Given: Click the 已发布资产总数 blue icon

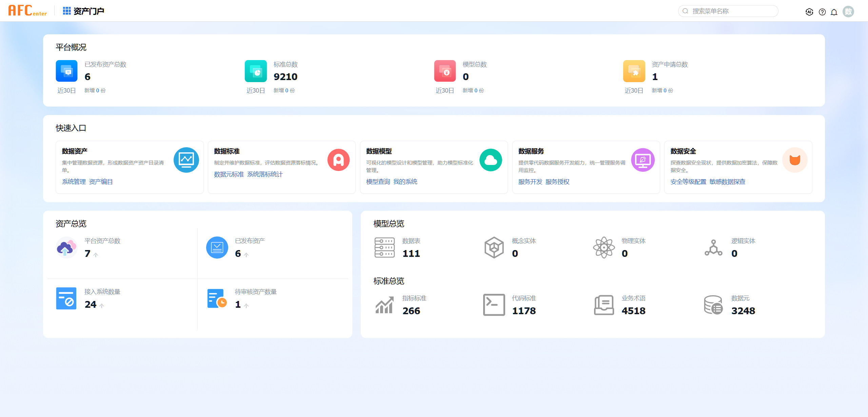Looking at the screenshot, I should (67, 71).
